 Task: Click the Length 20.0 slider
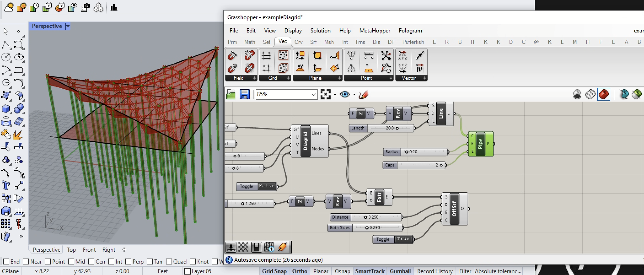[x=382, y=128]
